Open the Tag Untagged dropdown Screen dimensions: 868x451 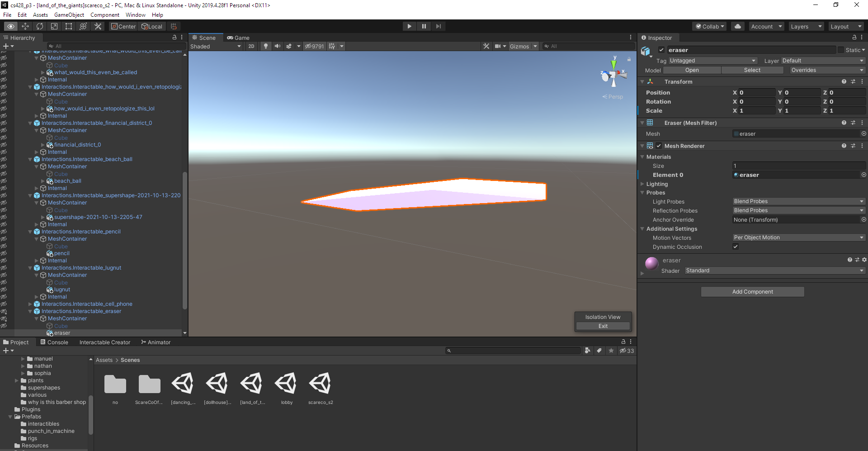pyautogui.click(x=712, y=61)
